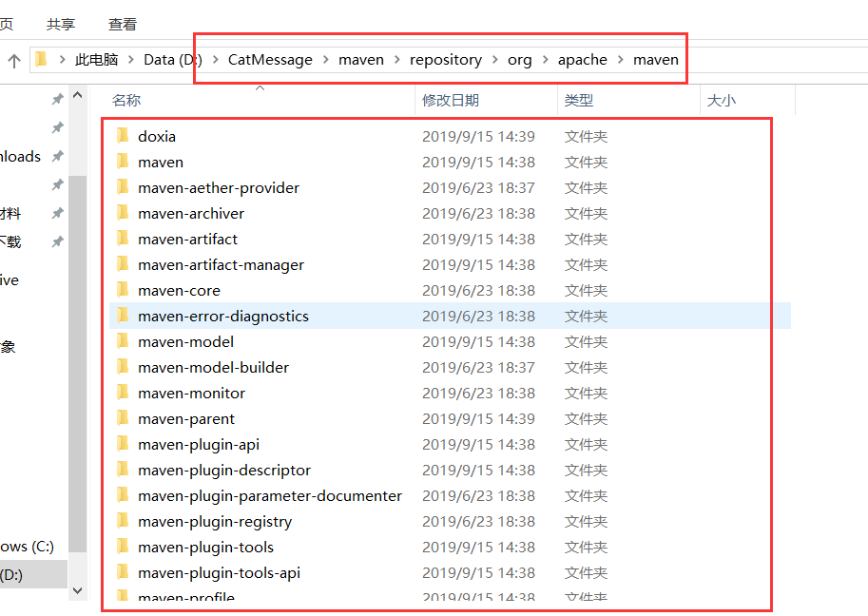Click the pin icon beside 材料 entry

58,213
